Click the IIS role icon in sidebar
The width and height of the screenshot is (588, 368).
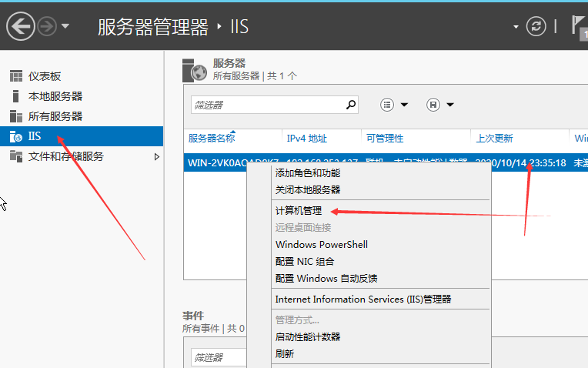click(x=15, y=136)
